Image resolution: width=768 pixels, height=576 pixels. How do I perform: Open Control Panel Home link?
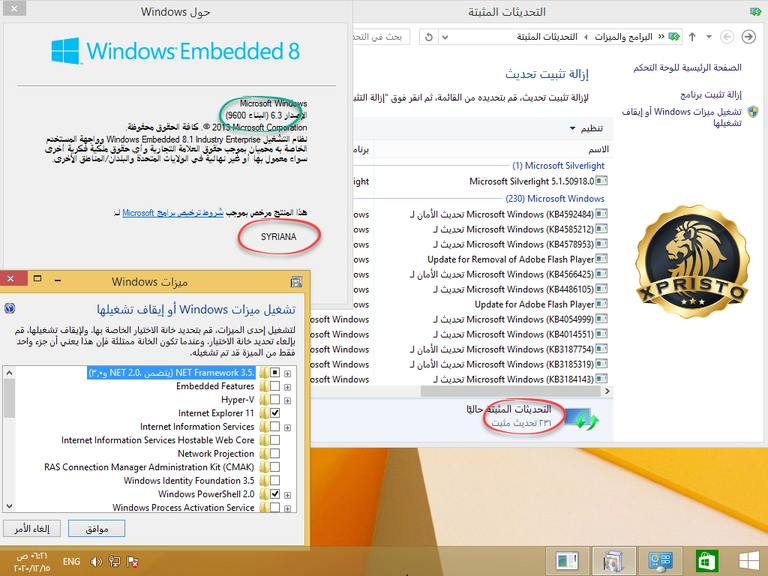point(687,68)
